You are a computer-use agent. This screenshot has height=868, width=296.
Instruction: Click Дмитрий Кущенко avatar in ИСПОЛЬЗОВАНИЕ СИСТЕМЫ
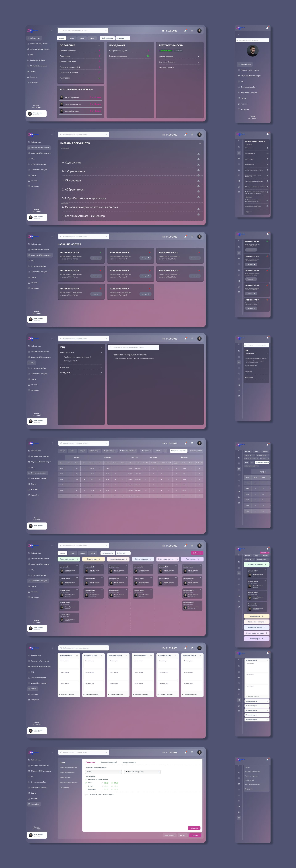pyautogui.click(x=62, y=111)
